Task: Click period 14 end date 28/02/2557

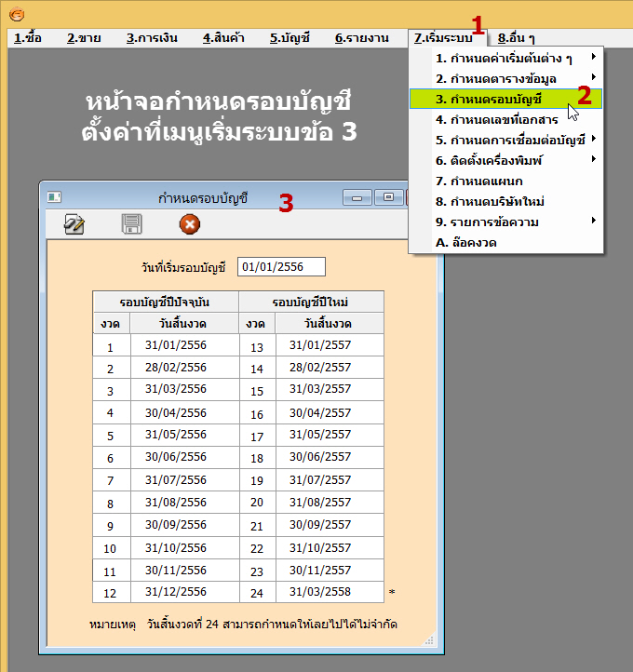Action: pyautogui.click(x=330, y=368)
